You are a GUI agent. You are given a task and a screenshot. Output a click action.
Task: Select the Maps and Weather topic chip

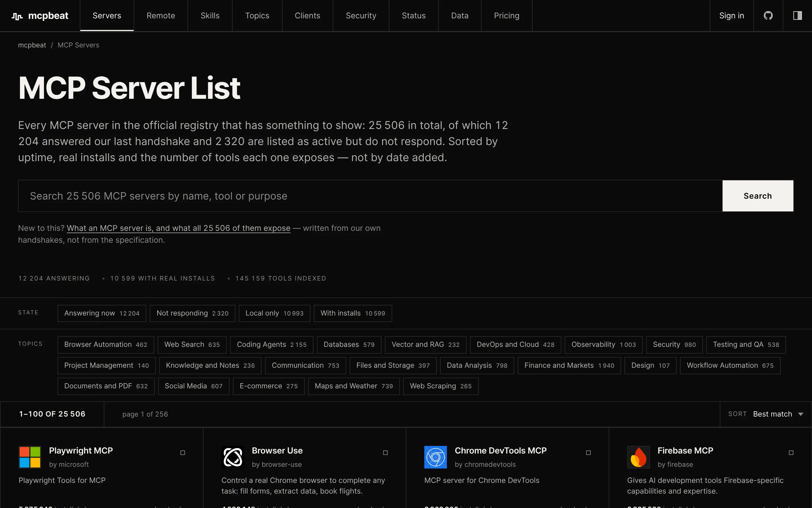[354, 386]
